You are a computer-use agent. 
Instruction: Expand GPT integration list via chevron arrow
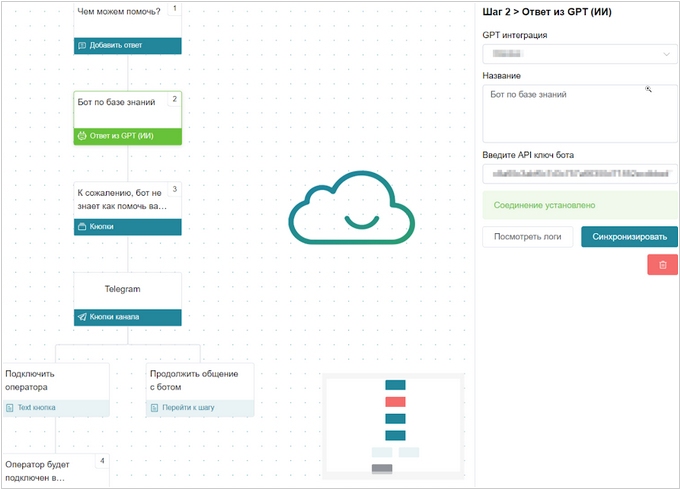point(667,54)
